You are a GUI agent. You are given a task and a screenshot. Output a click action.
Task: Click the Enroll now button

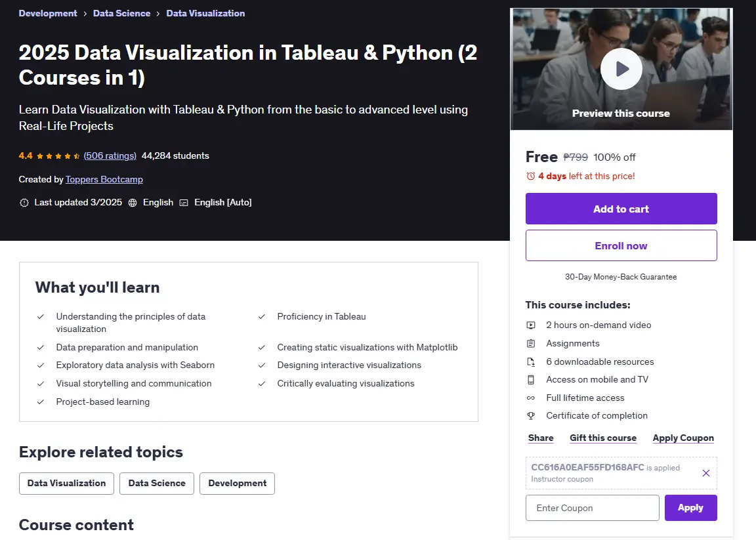[x=621, y=245]
